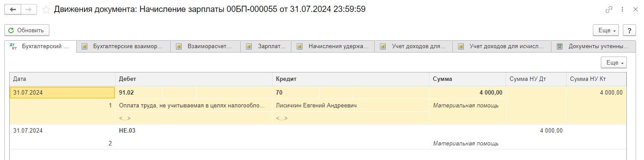
Task: Open the three-dot options menu at top right
Action: [622, 9]
